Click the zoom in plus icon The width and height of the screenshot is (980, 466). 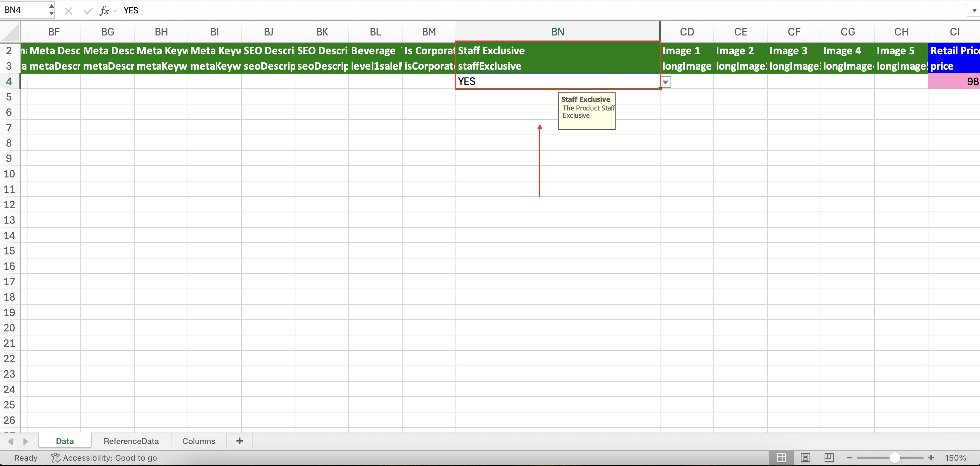click(x=931, y=458)
